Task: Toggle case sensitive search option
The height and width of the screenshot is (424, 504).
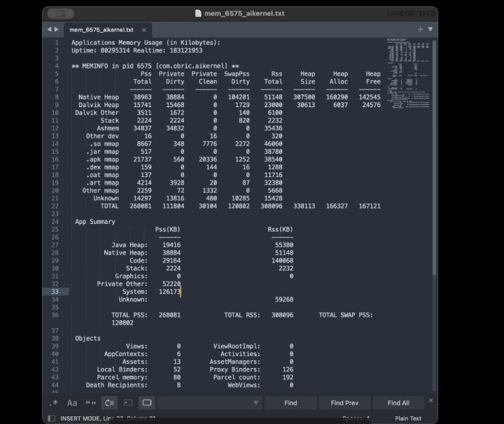Action: [x=72, y=403]
